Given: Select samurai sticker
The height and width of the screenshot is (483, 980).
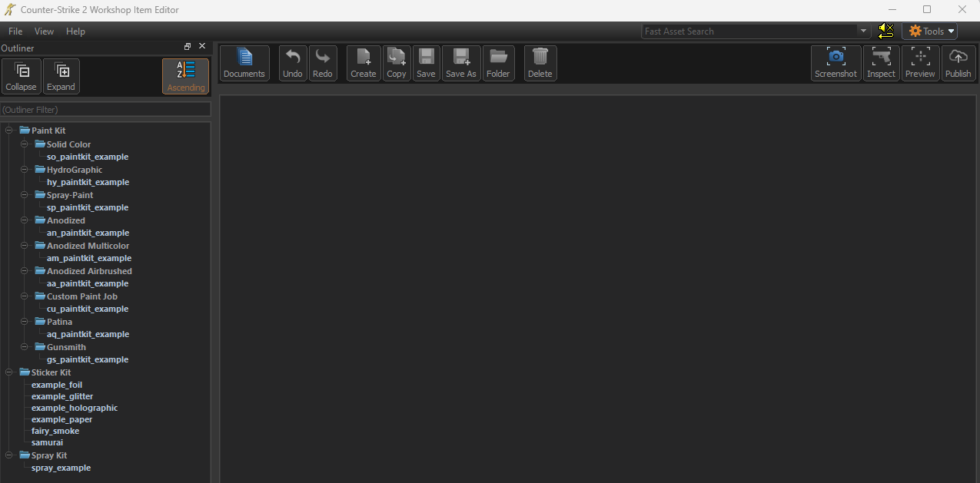Looking at the screenshot, I should coord(47,442).
